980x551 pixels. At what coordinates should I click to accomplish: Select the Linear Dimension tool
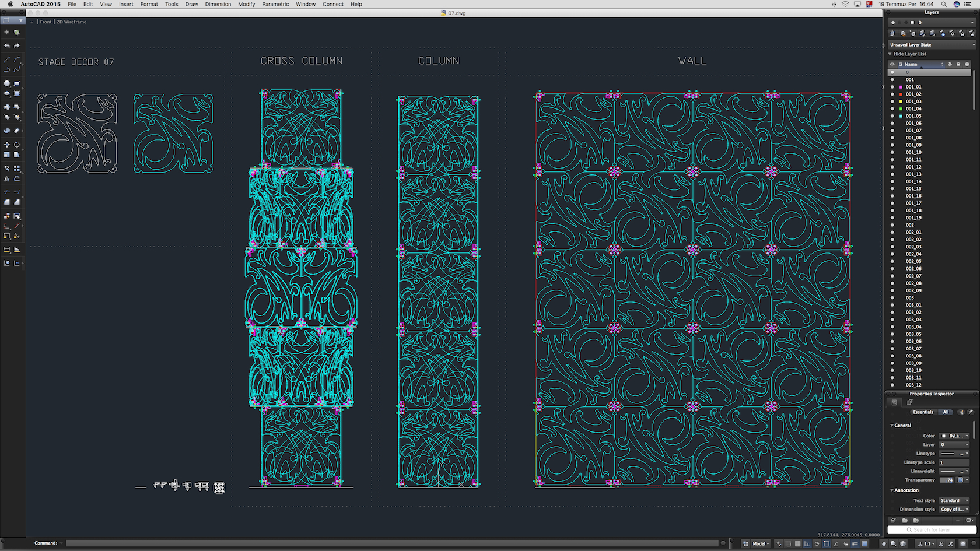[7, 250]
